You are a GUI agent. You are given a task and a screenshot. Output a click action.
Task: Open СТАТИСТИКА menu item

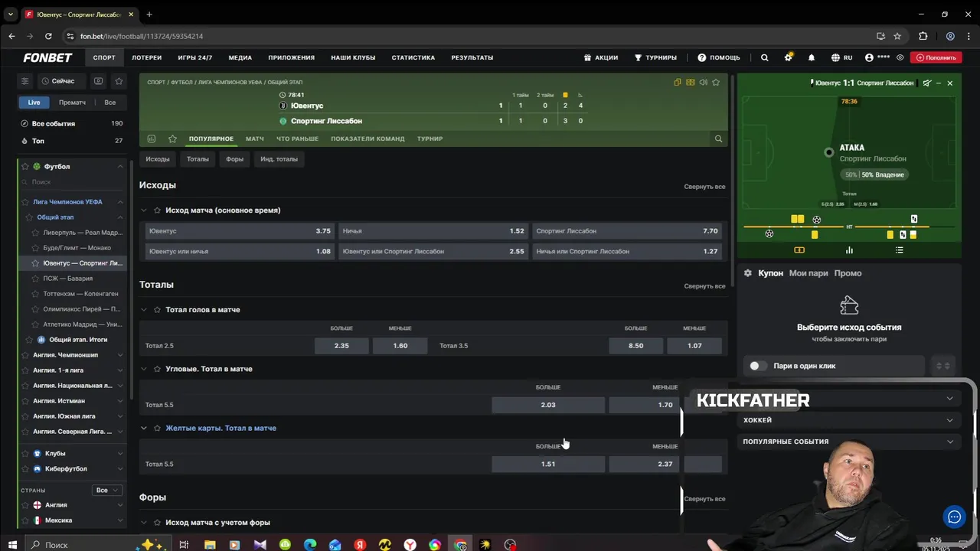point(413,57)
